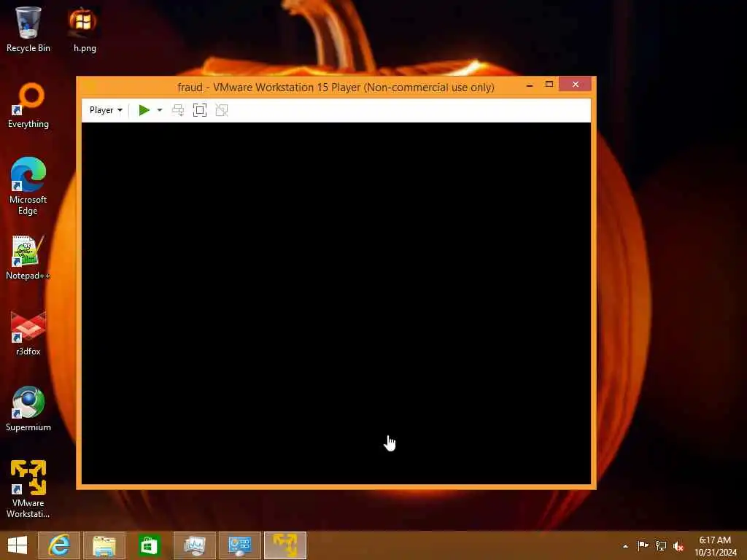
Task: Open the clock showing 6:17 AM
Action: [x=715, y=545]
